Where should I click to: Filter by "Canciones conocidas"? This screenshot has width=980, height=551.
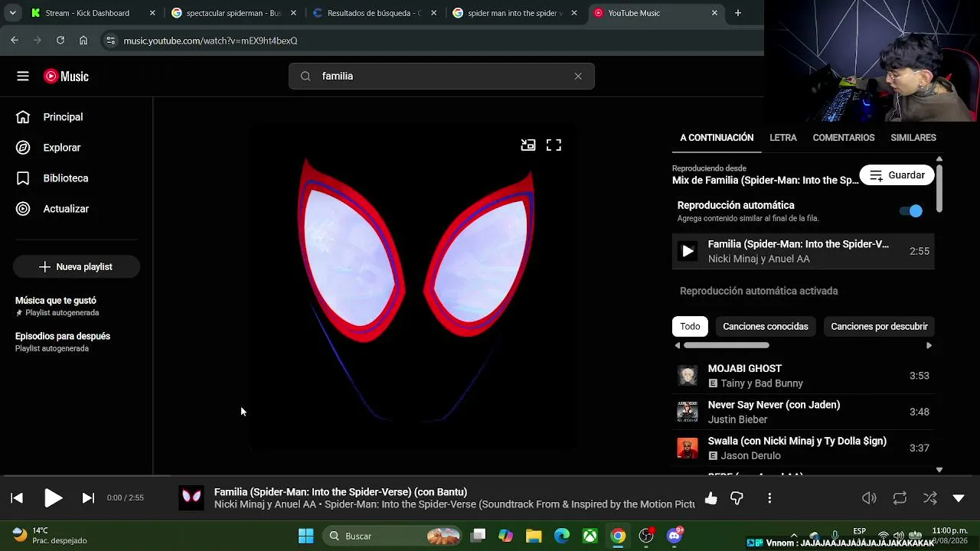point(766,327)
